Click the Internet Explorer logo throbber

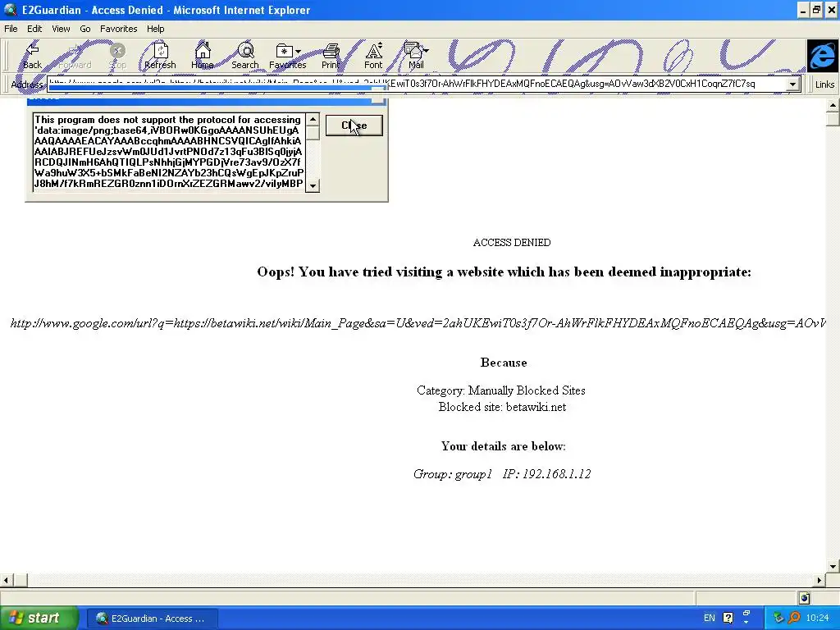[x=822, y=55]
